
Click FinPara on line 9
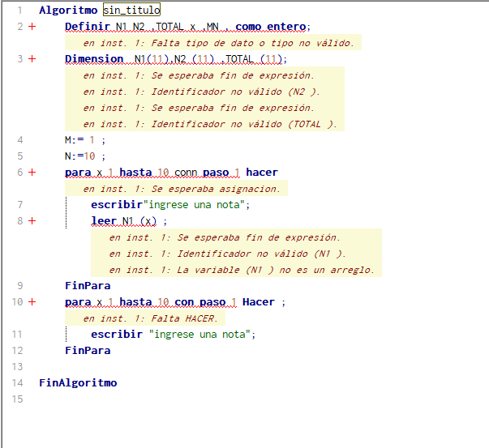coord(88,286)
